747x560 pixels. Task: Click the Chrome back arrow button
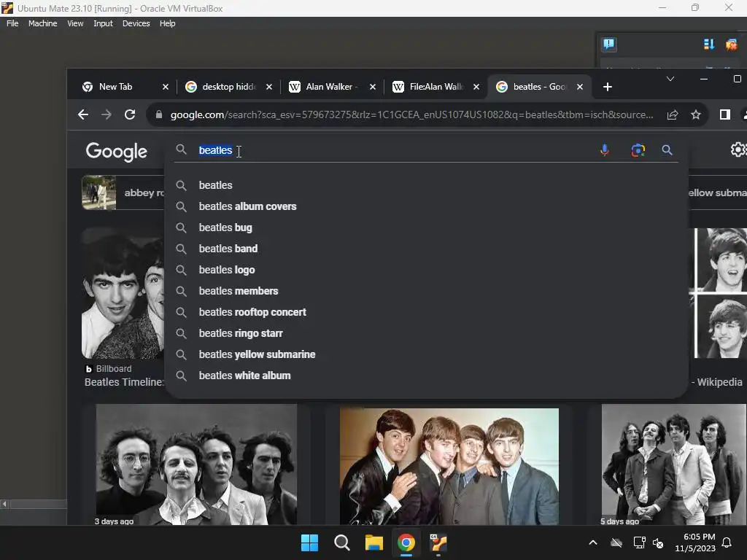(83, 114)
